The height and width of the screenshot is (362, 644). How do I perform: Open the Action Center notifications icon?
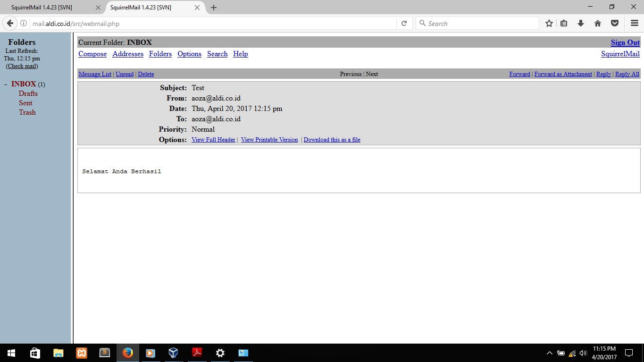pyautogui.click(x=629, y=353)
